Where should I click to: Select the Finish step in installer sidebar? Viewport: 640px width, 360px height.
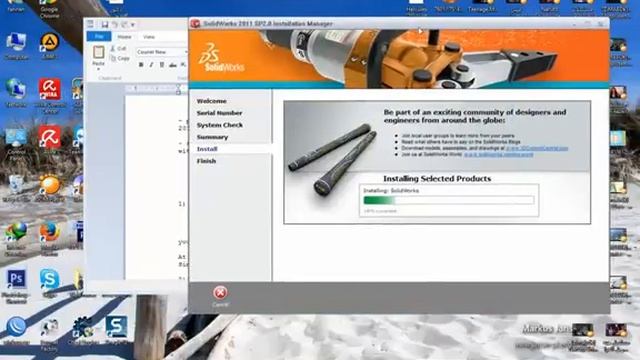[206, 161]
